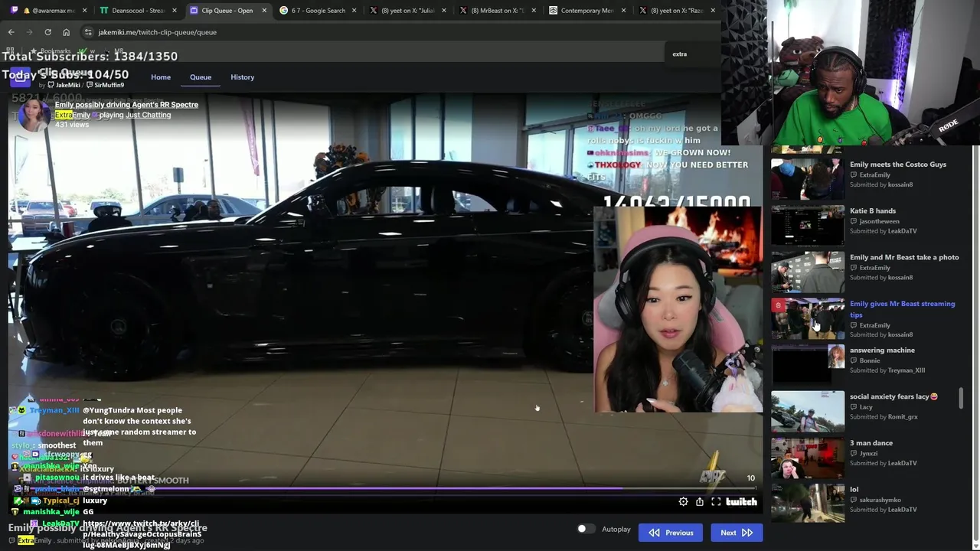This screenshot has width=980, height=551.
Task: Open the 'lol' clip by sakurashymko
Action: point(808,504)
